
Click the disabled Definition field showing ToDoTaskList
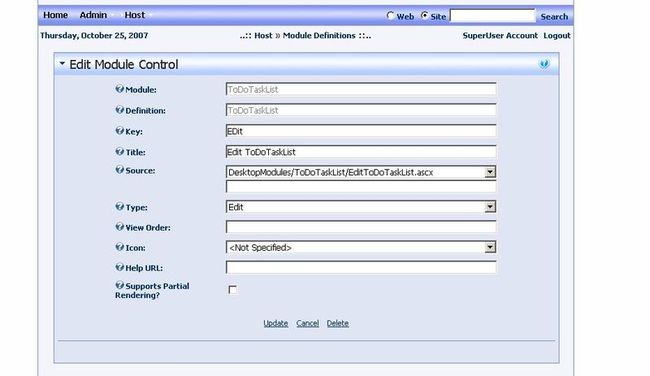361,110
